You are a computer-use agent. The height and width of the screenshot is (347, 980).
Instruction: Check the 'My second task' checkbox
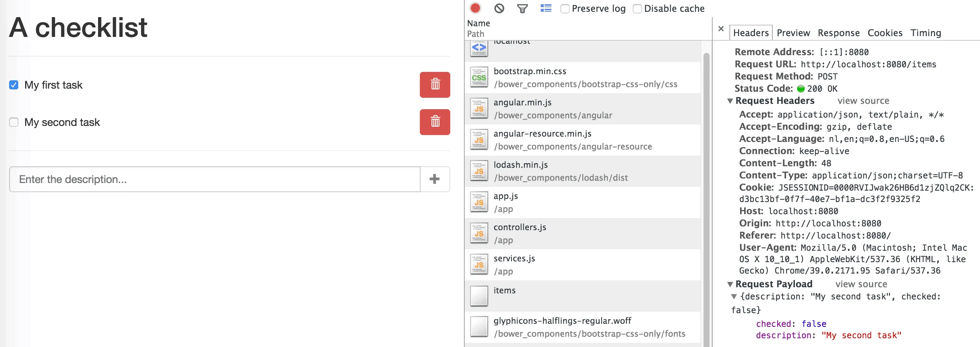(x=14, y=122)
